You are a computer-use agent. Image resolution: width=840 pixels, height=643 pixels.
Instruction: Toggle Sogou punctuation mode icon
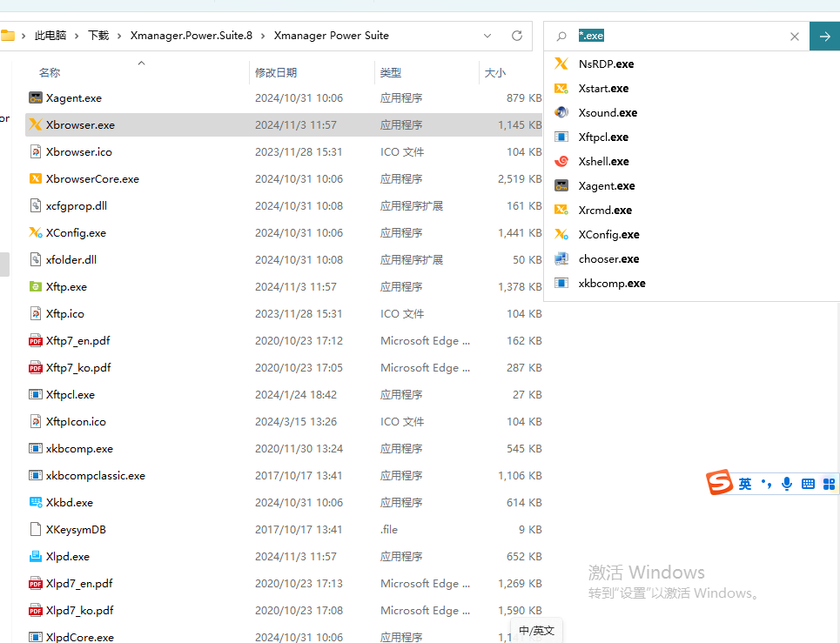point(767,485)
